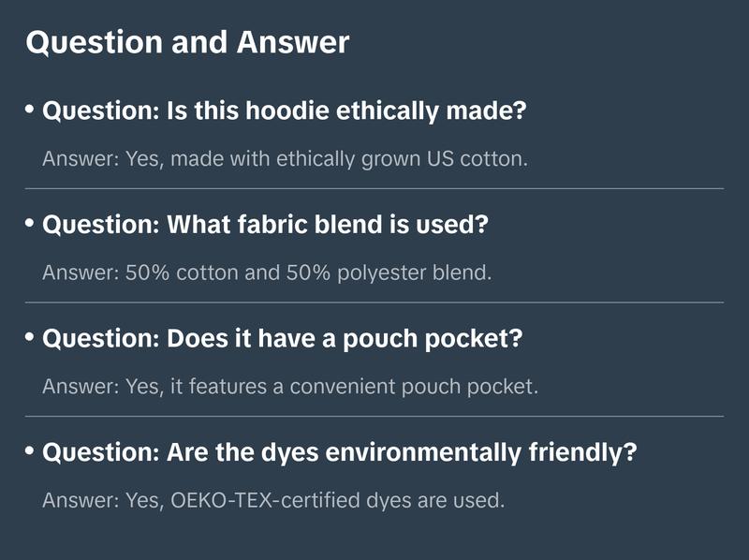This screenshot has width=749, height=560.
Task: Click the divider line below the fabric blend answer
Action: pyautogui.click(x=374, y=302)
